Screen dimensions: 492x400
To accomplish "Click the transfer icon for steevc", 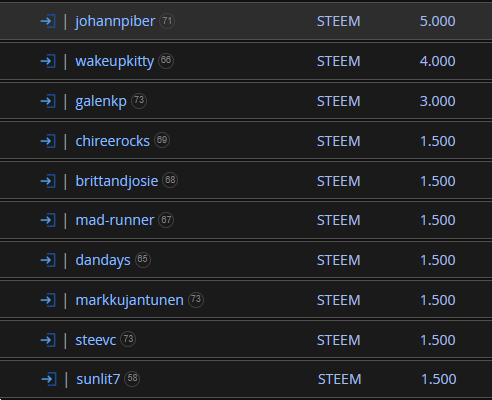I will pos(48,340).
